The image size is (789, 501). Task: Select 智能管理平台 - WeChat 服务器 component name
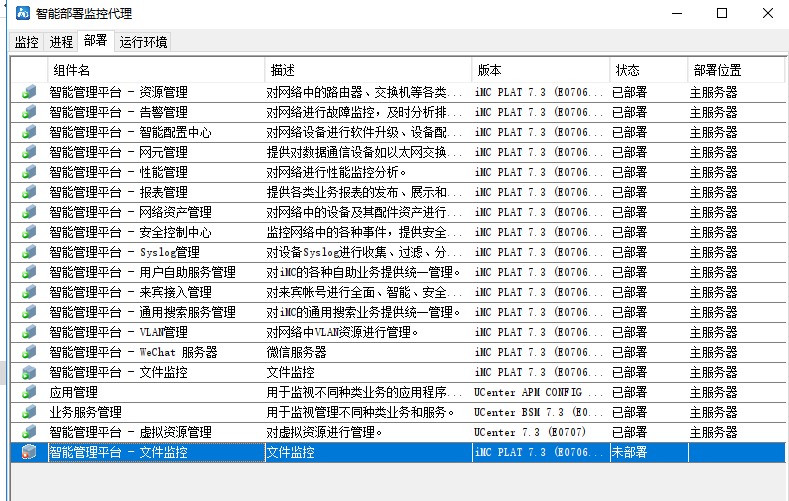pos(133,352)
